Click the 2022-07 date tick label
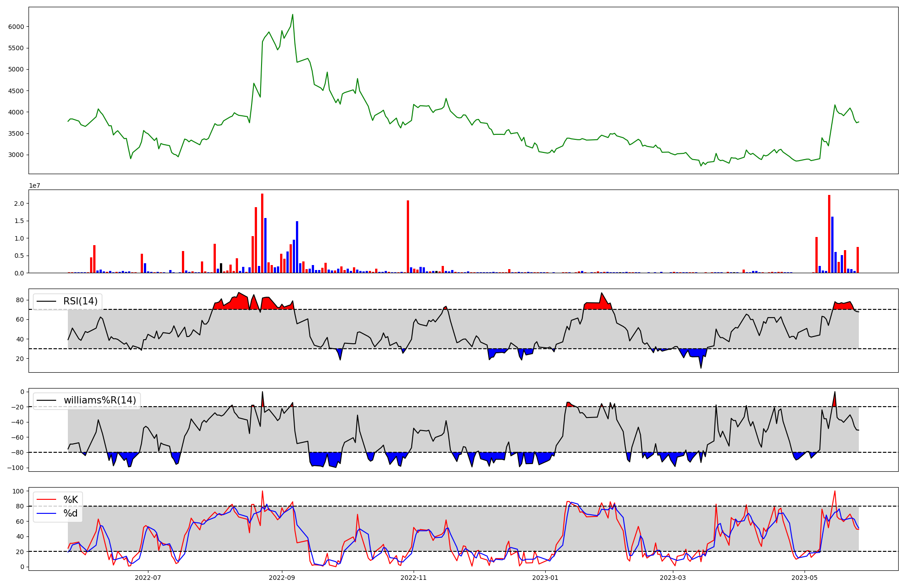The height and width of the screenshot is (588, 905). (148, 578)
